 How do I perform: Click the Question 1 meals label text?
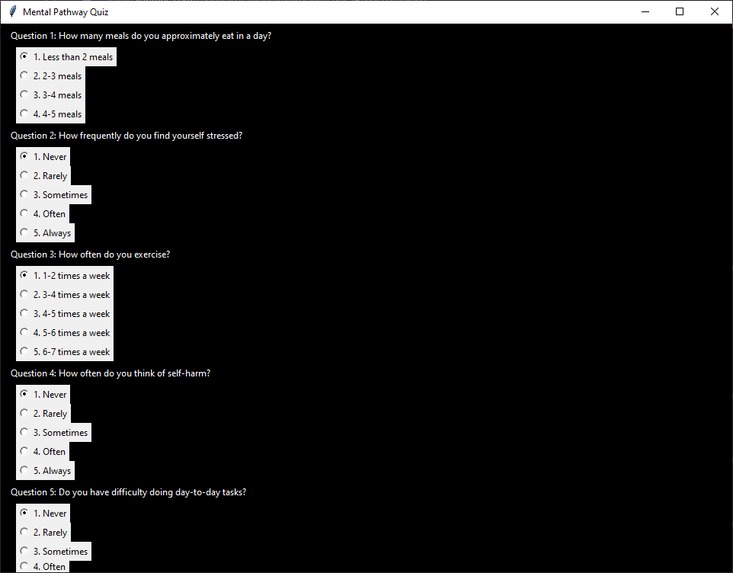coord(141,36)
